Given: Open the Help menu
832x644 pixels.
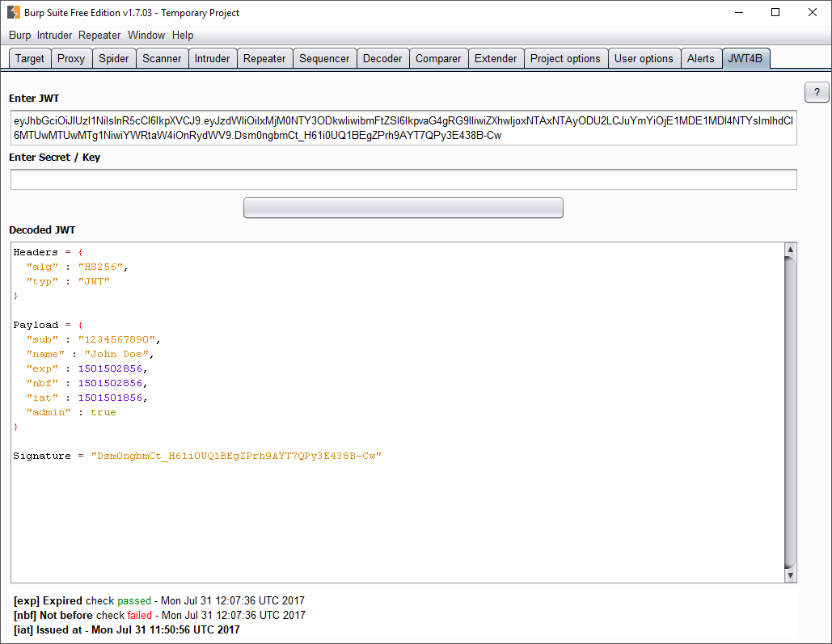Looking at the screenshot, I should click(183, 35).
